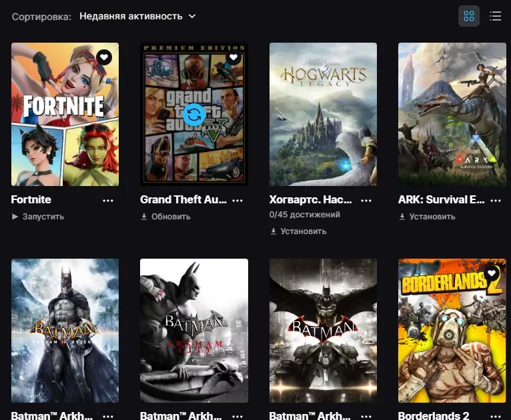Open Batman Arkham Asylum more options menu
The image size is (511, 420).
tap(108, 416)
